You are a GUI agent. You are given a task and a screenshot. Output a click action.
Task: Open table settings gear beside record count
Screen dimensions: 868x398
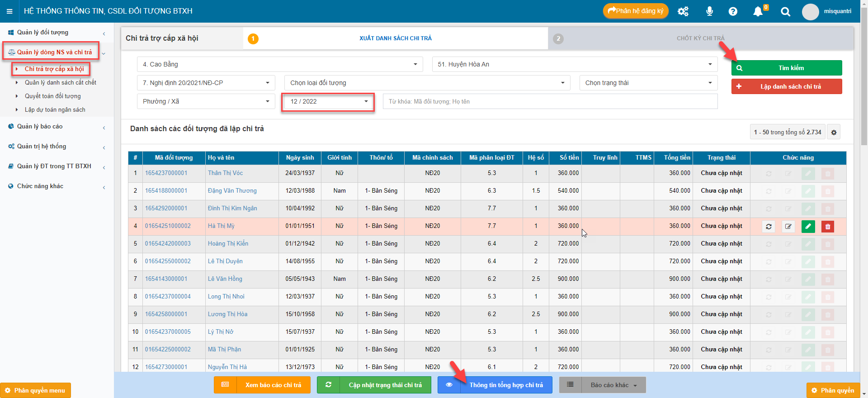834,132
